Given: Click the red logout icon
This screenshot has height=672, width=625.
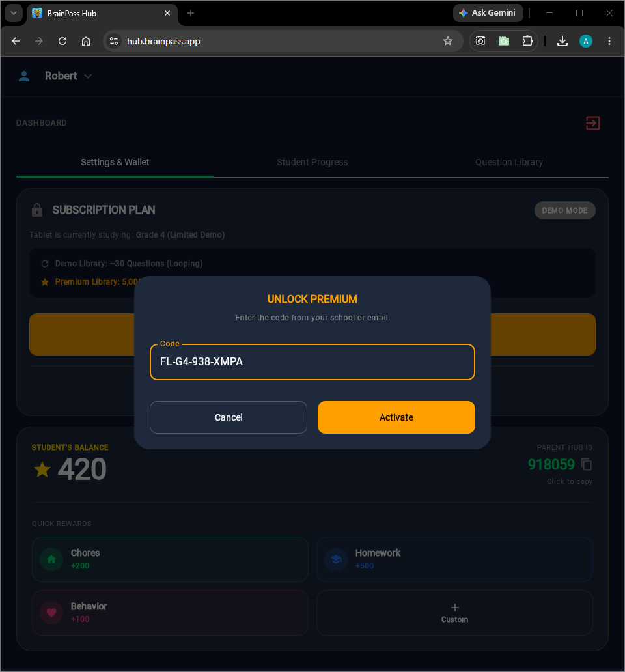Looking at the screenshot, I should click(x=593, y=123).
